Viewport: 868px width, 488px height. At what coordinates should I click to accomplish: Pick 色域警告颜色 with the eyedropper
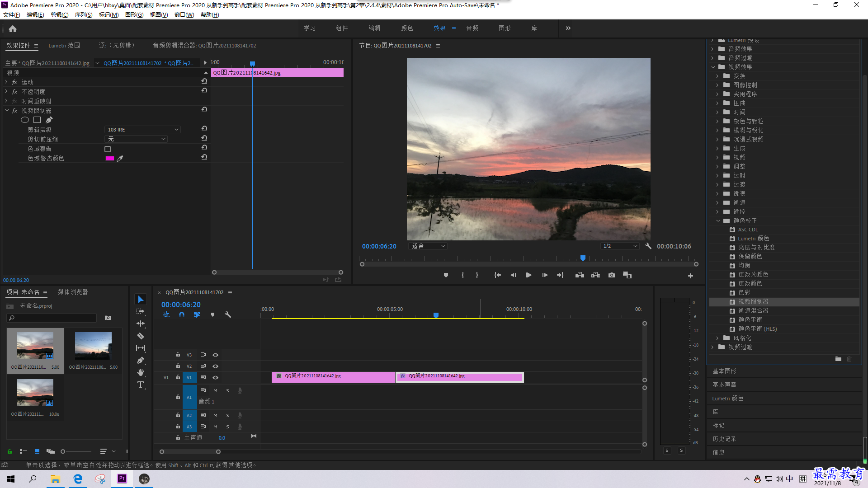tap(120, 159)
